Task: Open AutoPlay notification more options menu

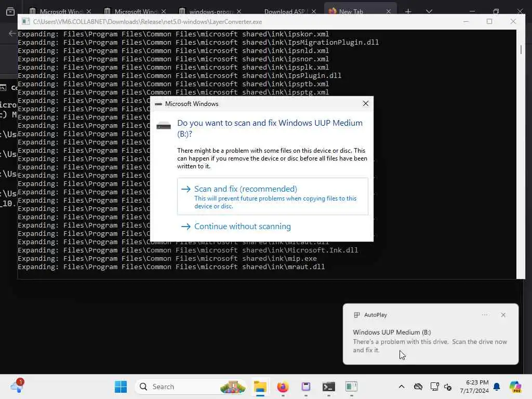Action: point(485,315)
